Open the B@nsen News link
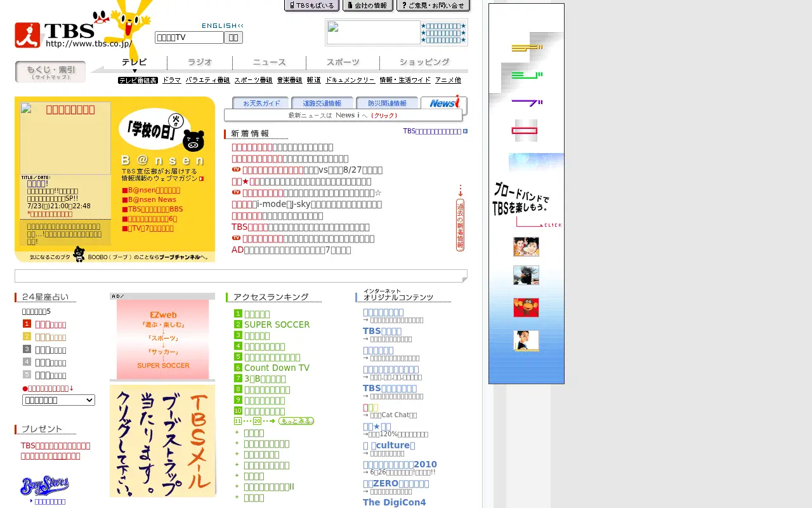Image resolution: width=812 pixels, height=508 pixels. (152, 199)
